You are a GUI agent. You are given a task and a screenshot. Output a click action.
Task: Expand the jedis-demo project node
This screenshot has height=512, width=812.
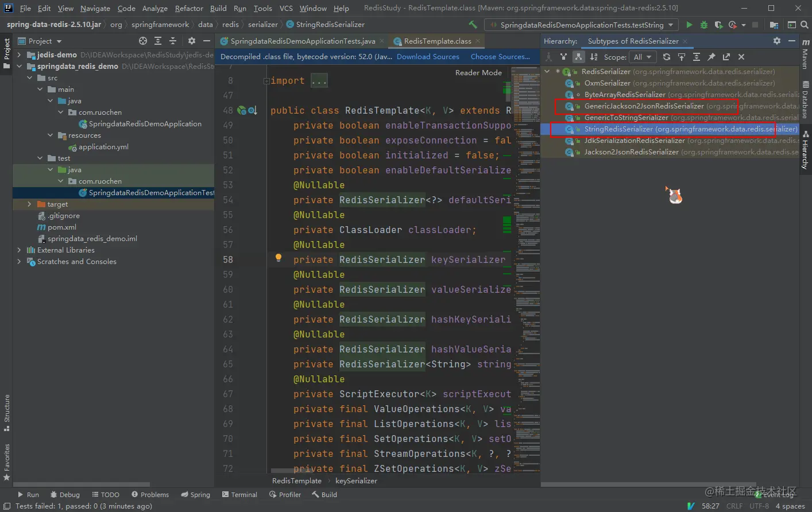pyautogui.click(x=20, y=55)
